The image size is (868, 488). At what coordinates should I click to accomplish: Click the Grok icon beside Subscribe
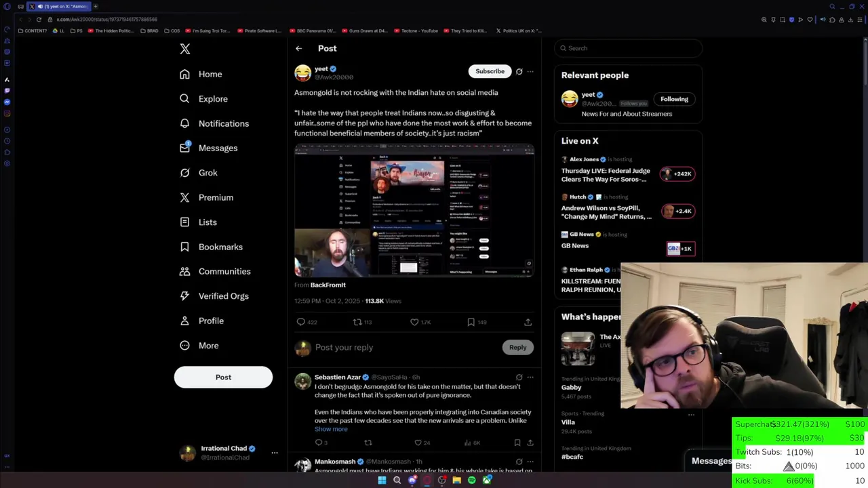coord(519,71)
